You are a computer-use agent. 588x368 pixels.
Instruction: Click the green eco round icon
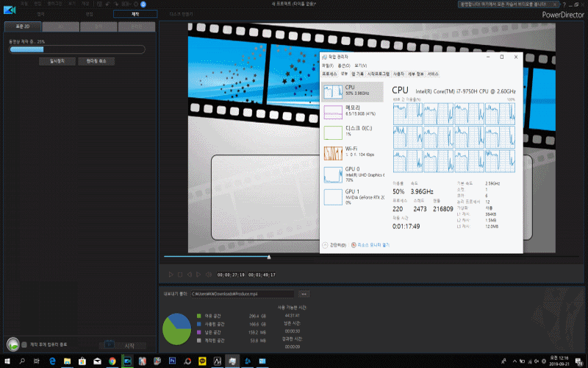click(x=13, y=344)
